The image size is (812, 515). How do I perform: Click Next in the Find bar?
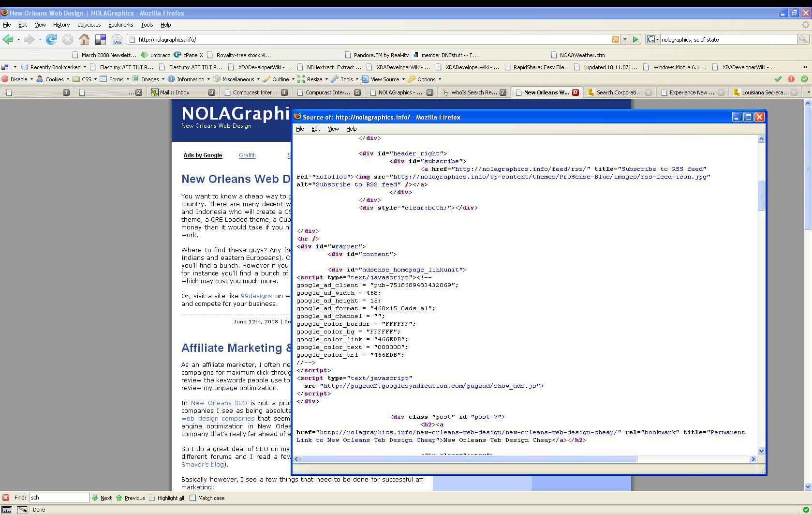tap(102, 498)
